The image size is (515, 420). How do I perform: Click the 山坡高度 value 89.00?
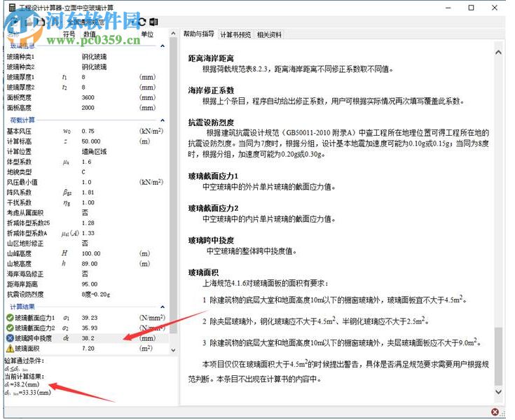[x=90, y=263]
